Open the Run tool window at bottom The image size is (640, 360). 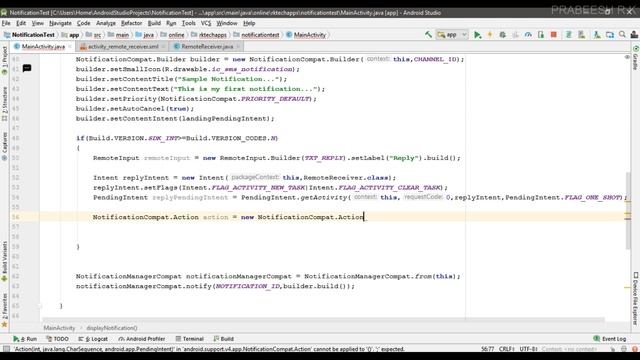coord(25,339)
